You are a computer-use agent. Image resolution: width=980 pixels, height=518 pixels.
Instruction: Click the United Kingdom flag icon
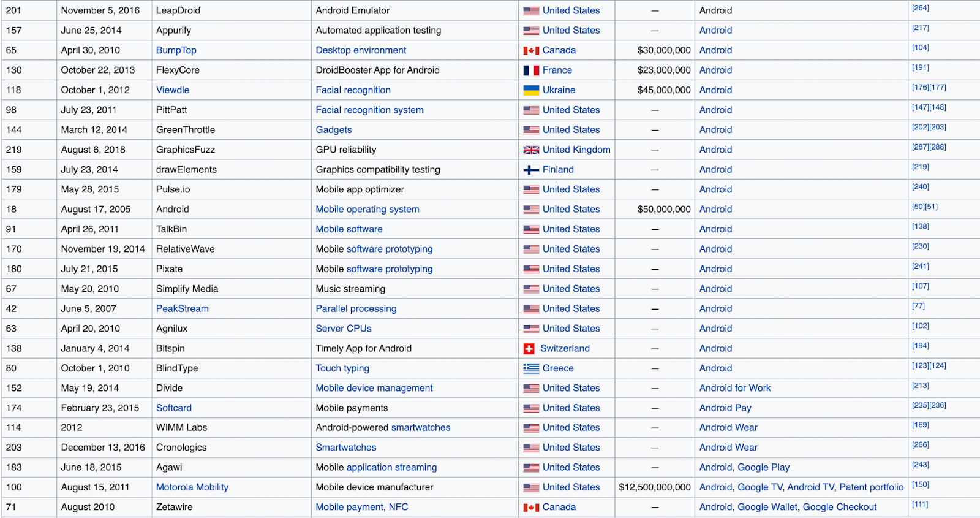531,150
